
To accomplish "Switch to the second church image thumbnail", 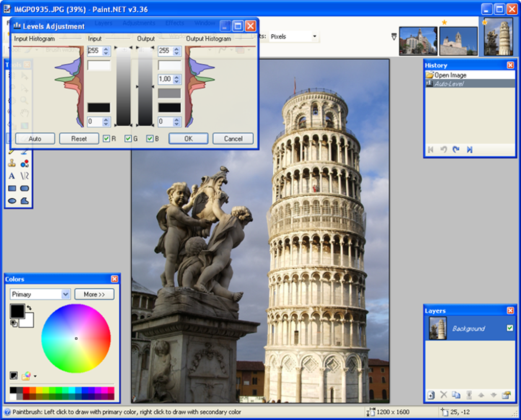I will coord(459,41).
